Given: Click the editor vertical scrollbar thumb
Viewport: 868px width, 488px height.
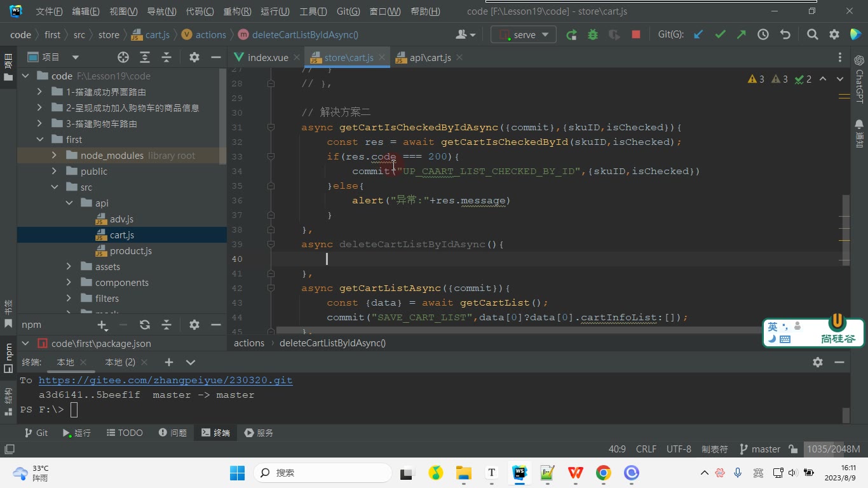Looking at the screenshot, I should coord(846,229).
